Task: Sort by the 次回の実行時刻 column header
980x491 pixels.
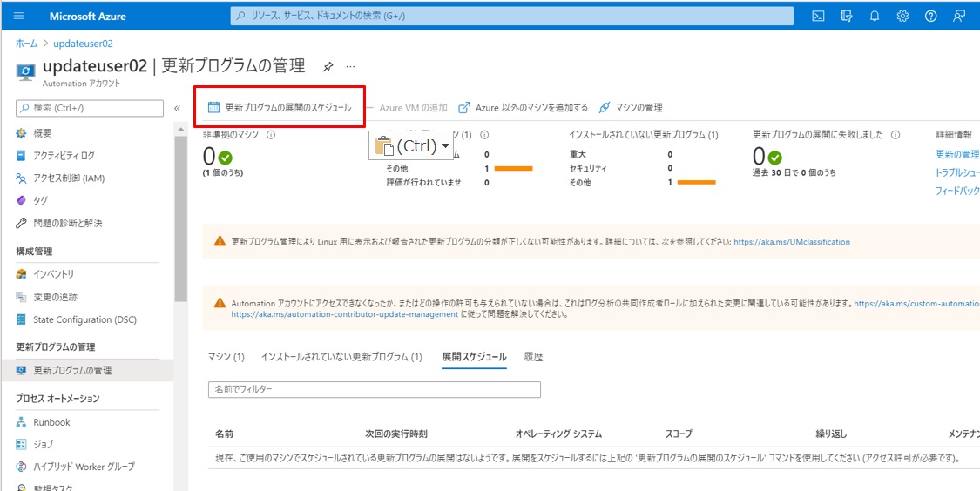Action: point(396,434)
